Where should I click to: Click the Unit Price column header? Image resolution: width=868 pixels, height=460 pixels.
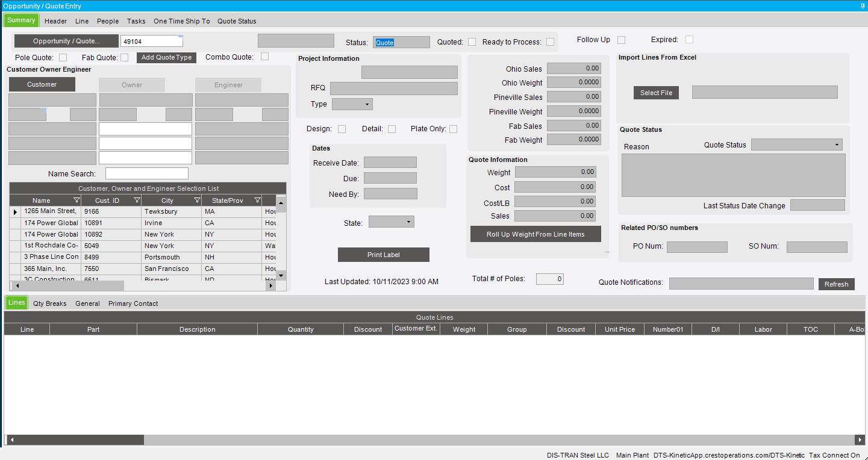pos(620,329)
